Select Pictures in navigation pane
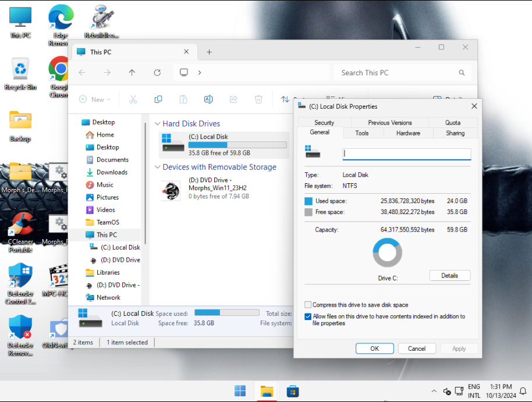This screenshot has width=532, height=402. [x=107, y=197]
